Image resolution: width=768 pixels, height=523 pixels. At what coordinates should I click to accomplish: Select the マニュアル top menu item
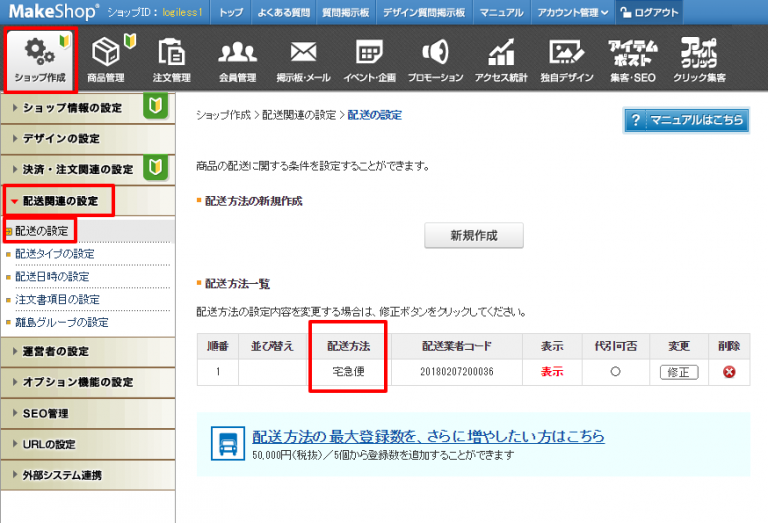point(500,13)
